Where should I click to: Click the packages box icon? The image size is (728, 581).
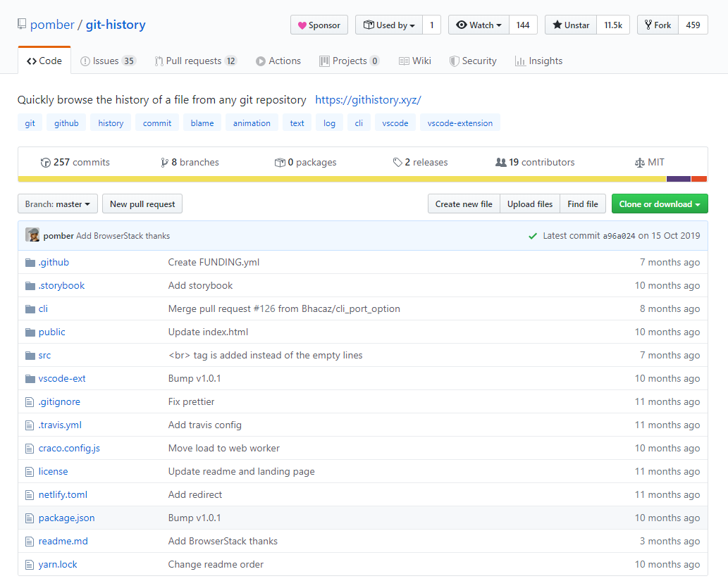click(280, 163)
